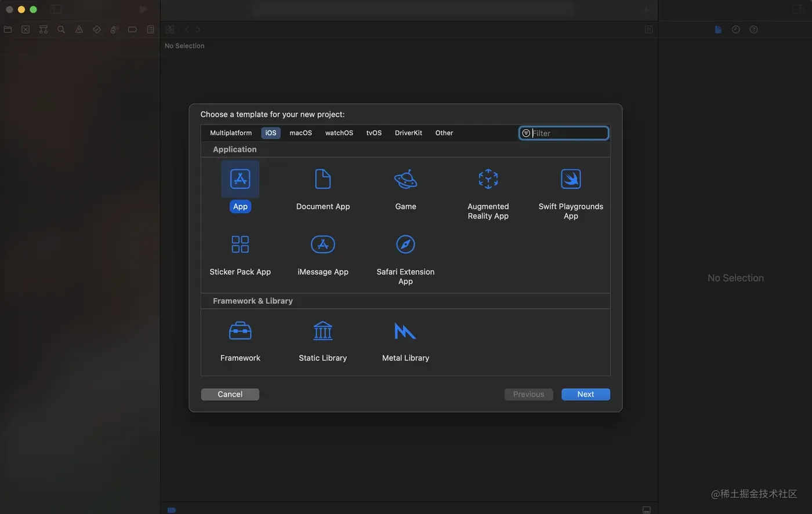Show the History inspector clock icon
Screen dimensions: 812x514
735,30
